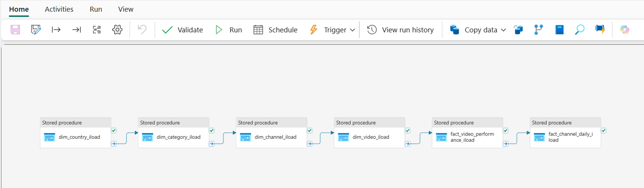This screenshot has height=188, width=644.
Task: Click completion output arrow on dim_category_iload
Action: [212, 144]
